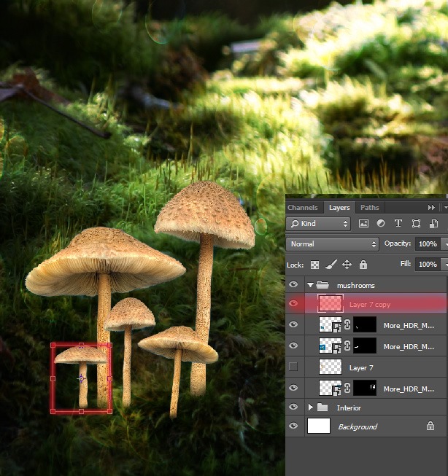
Task: Select smart object thumbnail directly below Layer 7
Action: [331, 388]
